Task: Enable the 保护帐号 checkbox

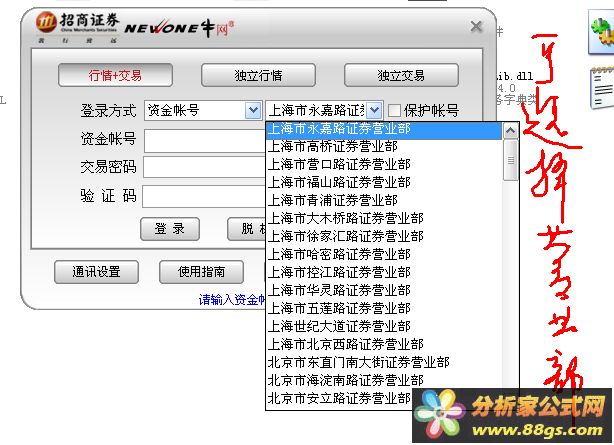Action: [394, 110]
